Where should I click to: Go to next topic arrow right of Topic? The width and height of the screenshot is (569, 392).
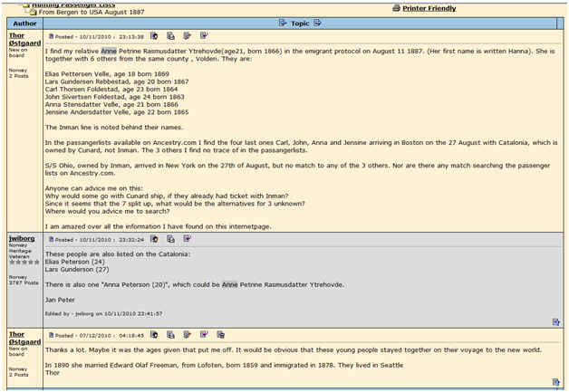point(317,24)
